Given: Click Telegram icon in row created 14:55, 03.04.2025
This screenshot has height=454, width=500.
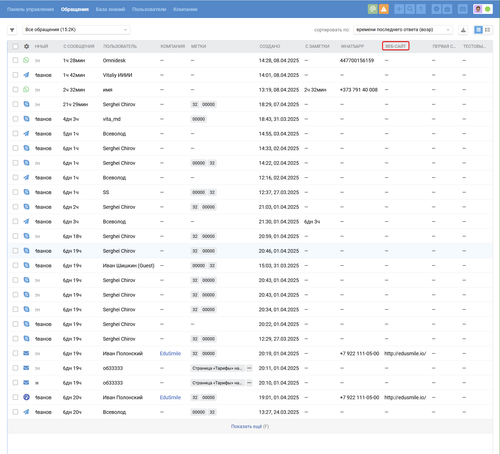Looking at the screenshot, I should pos(26,134).
